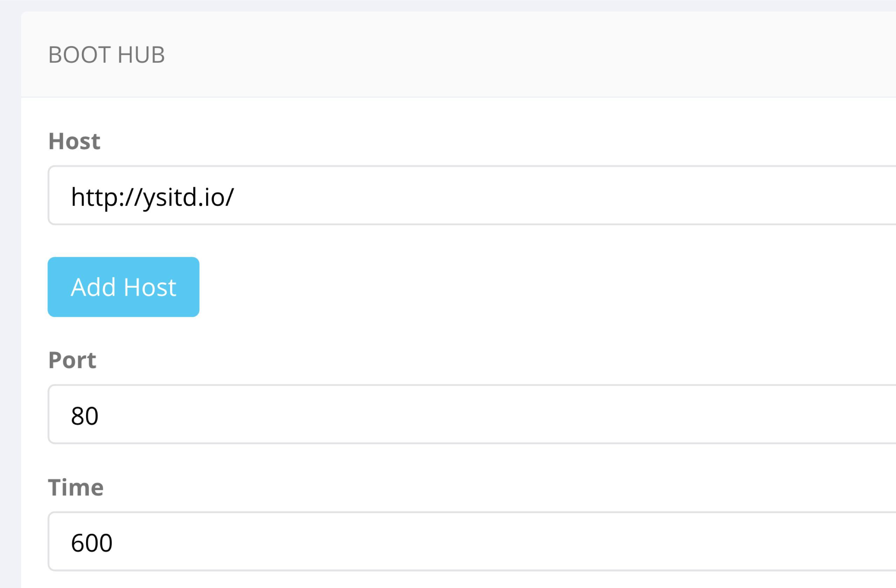Click the BOOT HUB panel title
Screen dimensions: 896x588
pyautogui.click(x=106, y=55)
